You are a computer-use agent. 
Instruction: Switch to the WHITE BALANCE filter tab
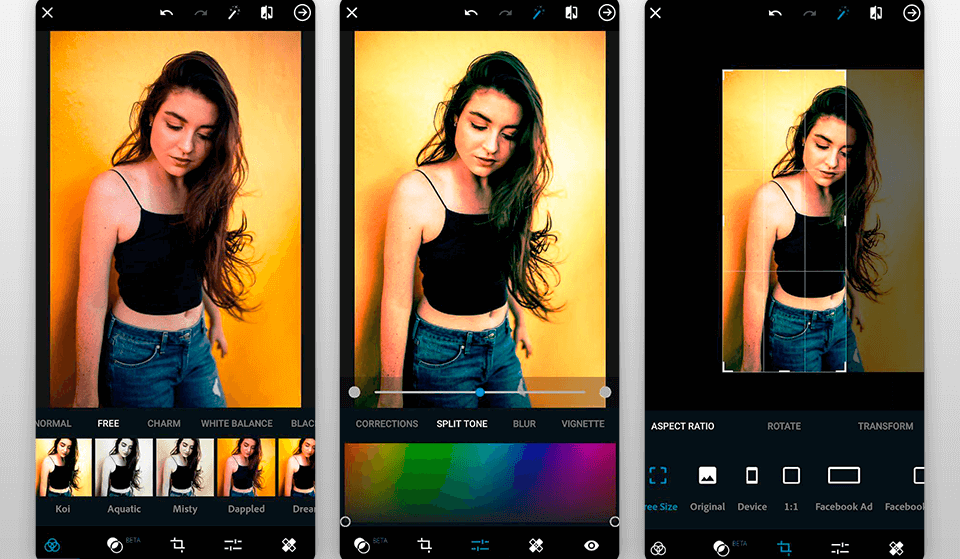tap(236, 424)
